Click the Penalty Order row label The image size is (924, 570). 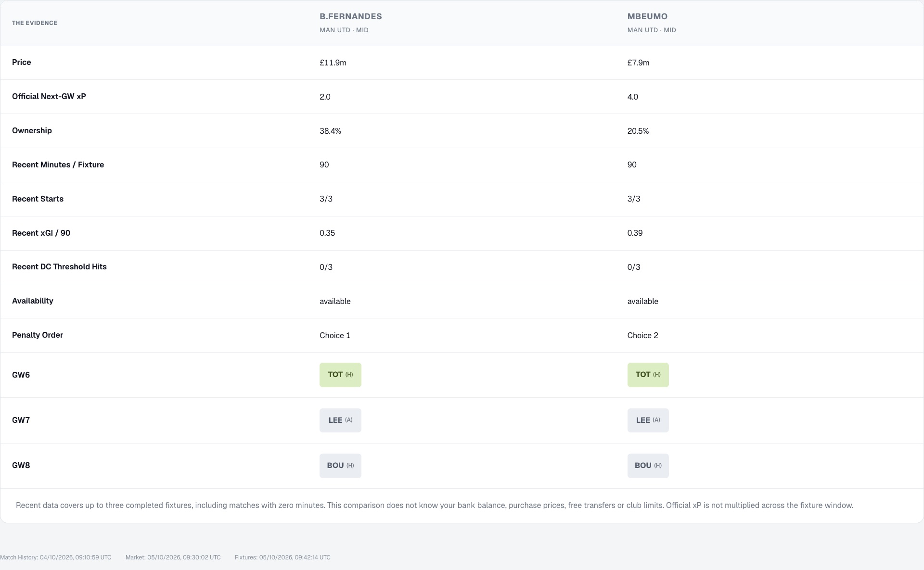(x=38, y=335)
